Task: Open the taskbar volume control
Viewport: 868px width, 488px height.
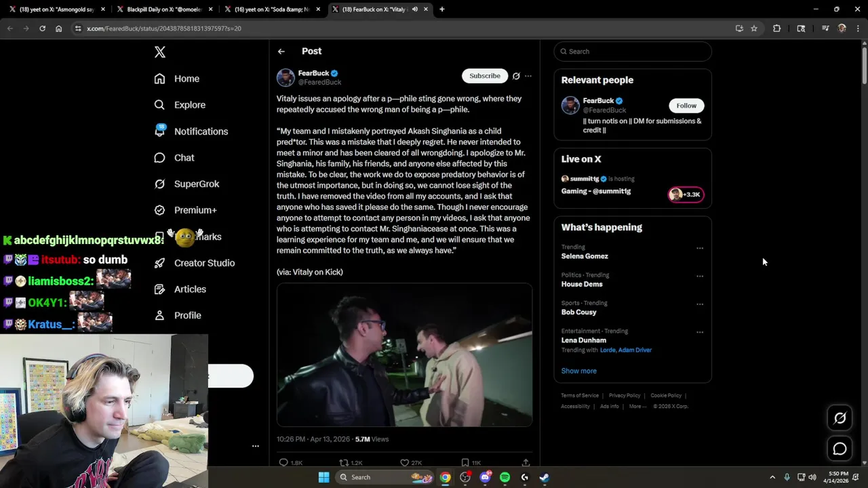Action: tap(812, 477)
